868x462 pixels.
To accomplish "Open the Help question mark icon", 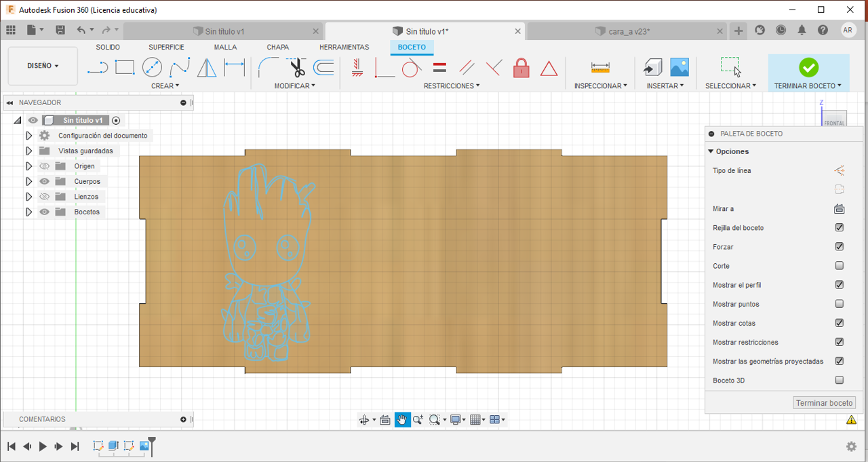I will tap(823, 30).
